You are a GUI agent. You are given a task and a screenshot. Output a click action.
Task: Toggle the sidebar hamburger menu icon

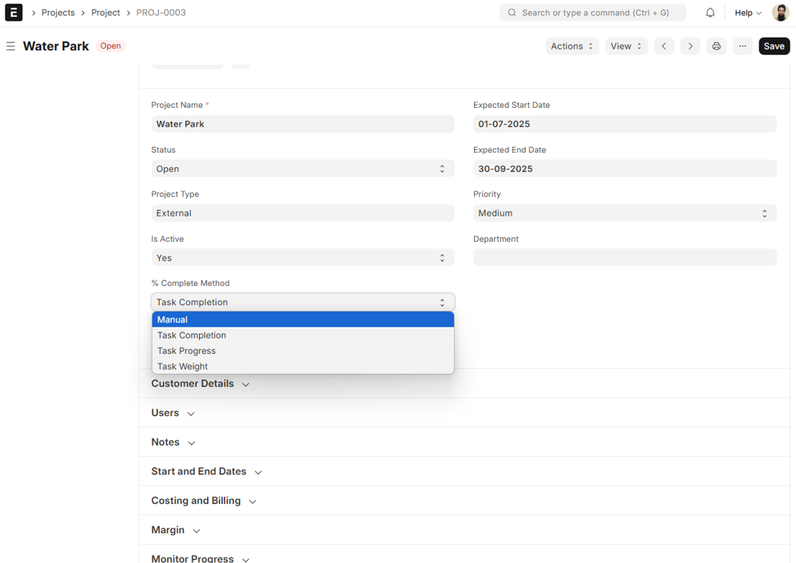pyautogui.click(x=10, y=46)
